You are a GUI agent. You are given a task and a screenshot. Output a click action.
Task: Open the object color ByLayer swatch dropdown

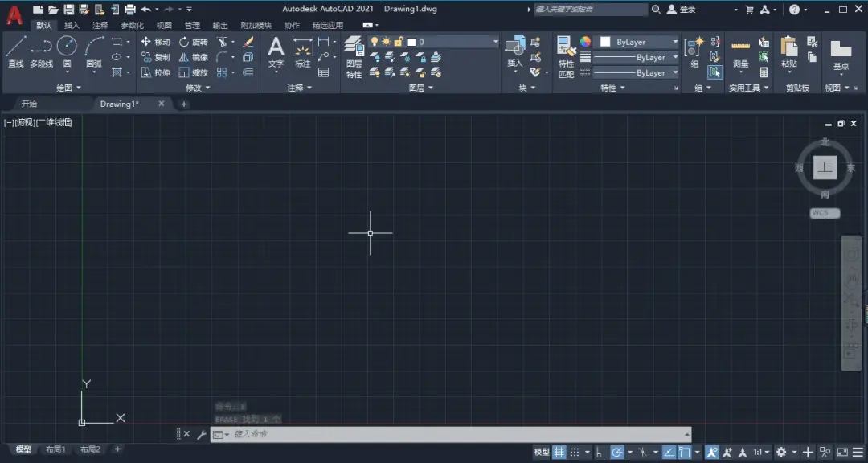pyautogui.click(x=637, y=42)
